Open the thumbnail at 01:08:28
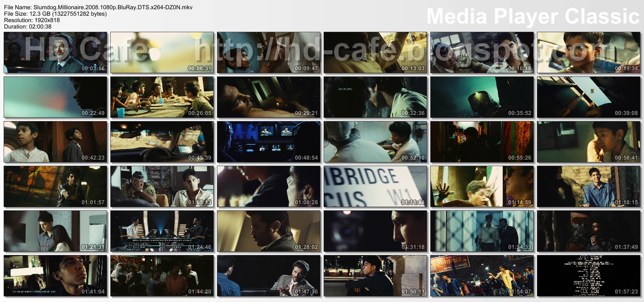 point(269,187)
